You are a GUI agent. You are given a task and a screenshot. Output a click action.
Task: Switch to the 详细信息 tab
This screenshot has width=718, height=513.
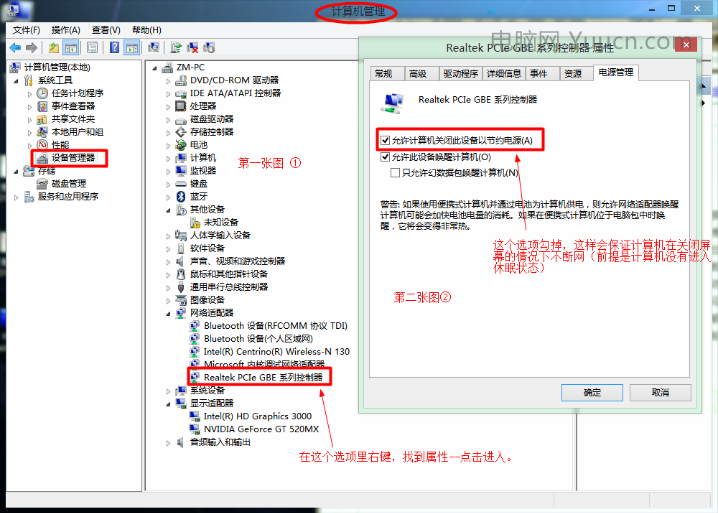point(504,73)
